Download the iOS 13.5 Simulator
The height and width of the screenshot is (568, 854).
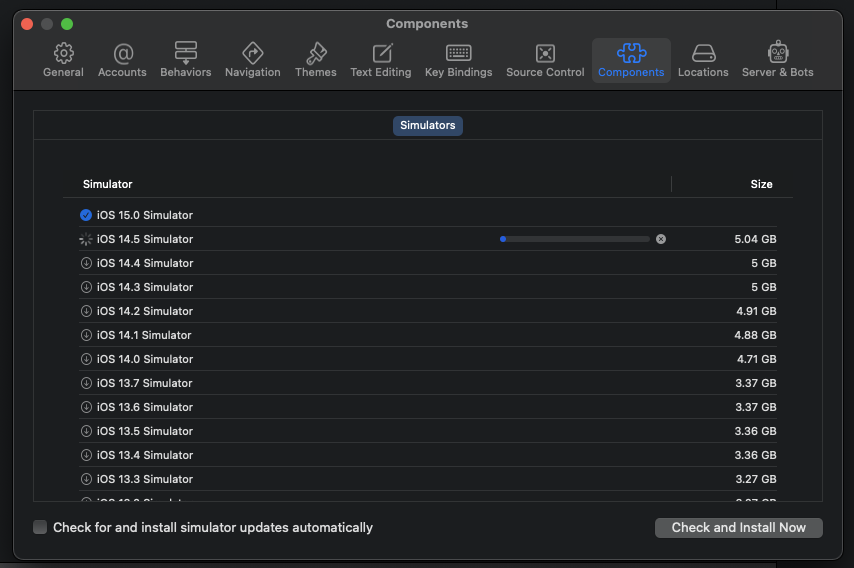click(86, 431)
